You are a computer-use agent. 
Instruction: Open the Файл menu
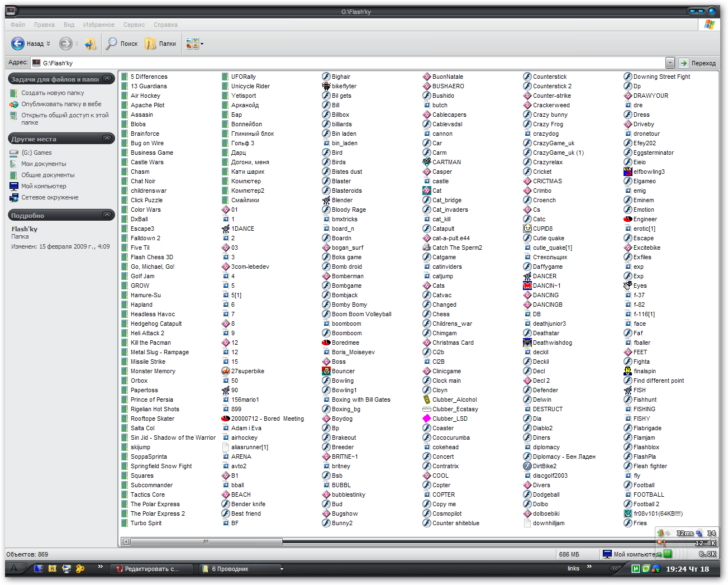[17, 25]
